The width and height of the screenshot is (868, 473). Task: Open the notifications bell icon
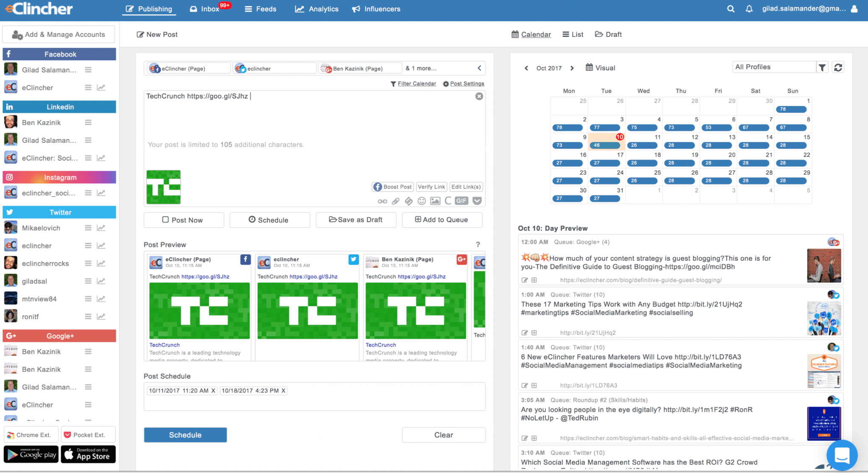pyautogui.click(x=749, y=9)
